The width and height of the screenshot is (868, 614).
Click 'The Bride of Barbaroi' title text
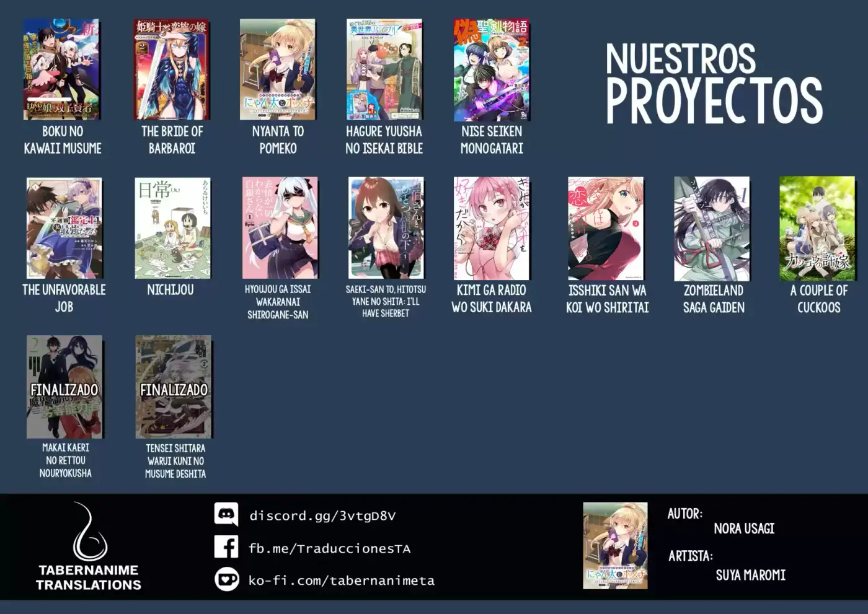(x=172, y=139)
